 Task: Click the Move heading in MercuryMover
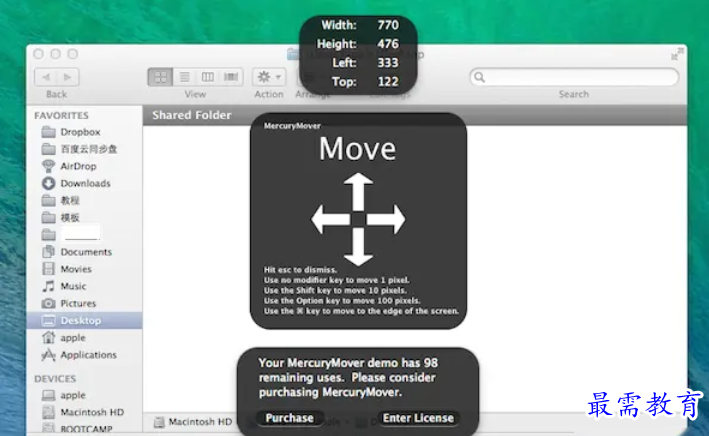point(357,149)
